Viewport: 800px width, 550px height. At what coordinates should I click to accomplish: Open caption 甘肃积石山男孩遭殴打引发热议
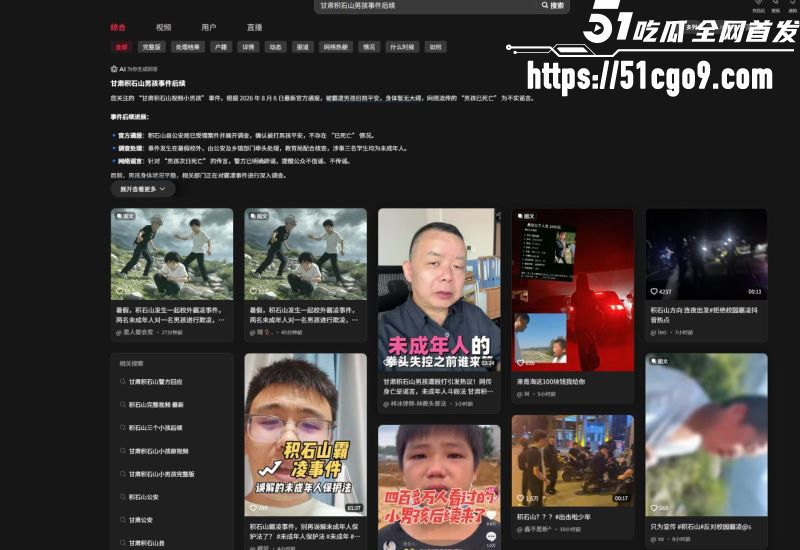tap(438, 386)
